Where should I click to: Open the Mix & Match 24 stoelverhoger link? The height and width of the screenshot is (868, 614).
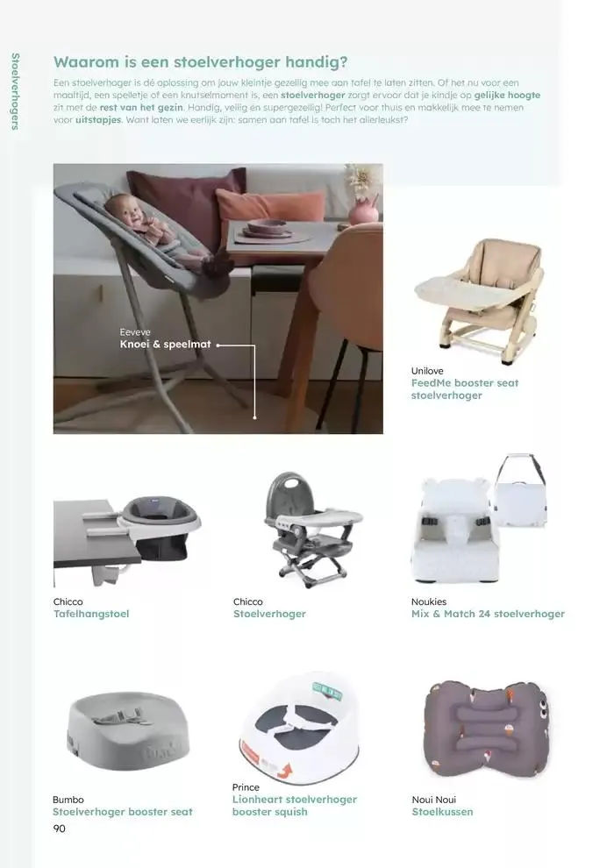pos(488,614)
